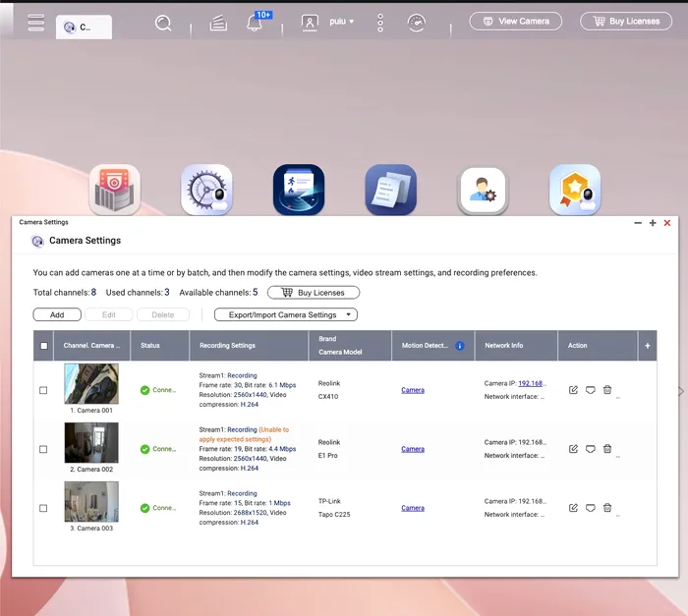Image resolution: width=688 pixels, height=616 pixels.
Task: Open the Camera 003 preview thumbnail
Action: coord(91,501)
